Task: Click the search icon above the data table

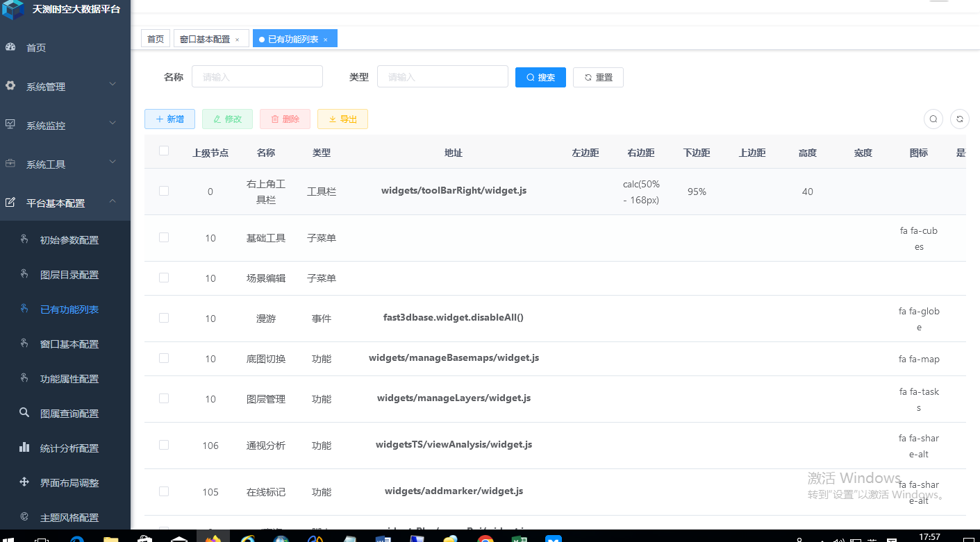Action: click(933, 119)
